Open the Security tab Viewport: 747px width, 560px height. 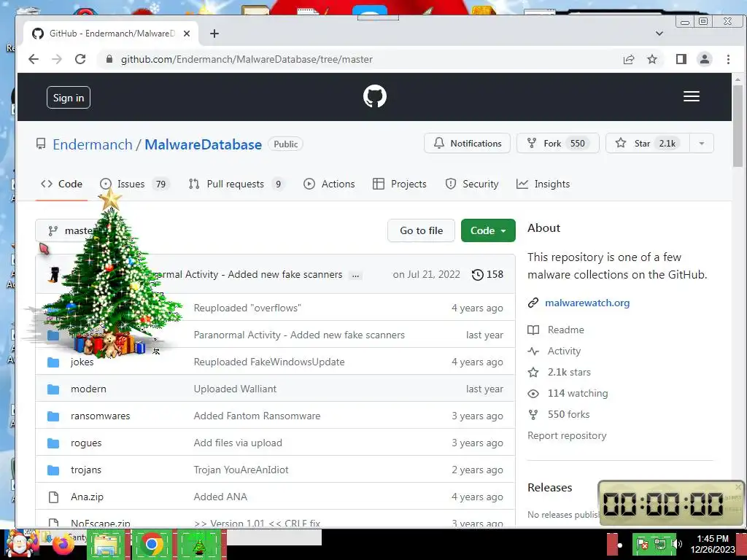click(x=472, y=184)
